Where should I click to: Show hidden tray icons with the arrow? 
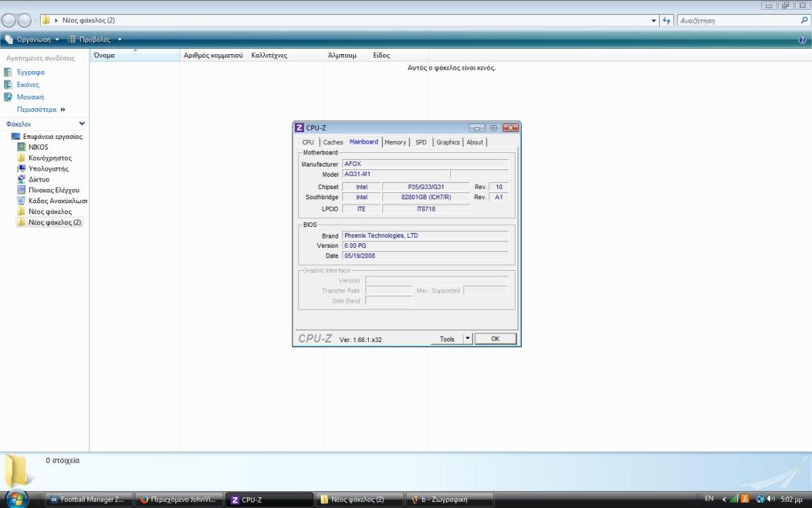coord(724,500)
